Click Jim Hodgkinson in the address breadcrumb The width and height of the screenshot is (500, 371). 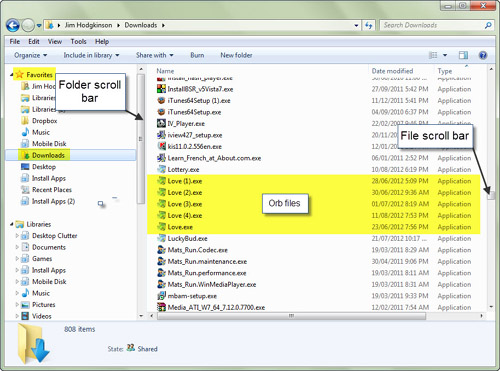[x=88, y=25]
